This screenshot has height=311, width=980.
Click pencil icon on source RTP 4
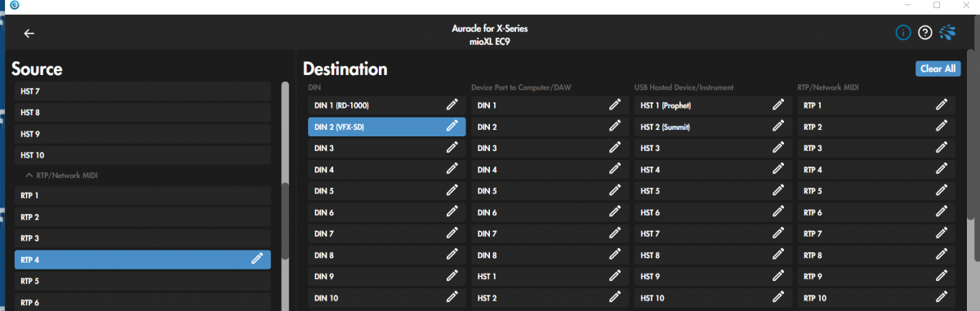(257, 260)
